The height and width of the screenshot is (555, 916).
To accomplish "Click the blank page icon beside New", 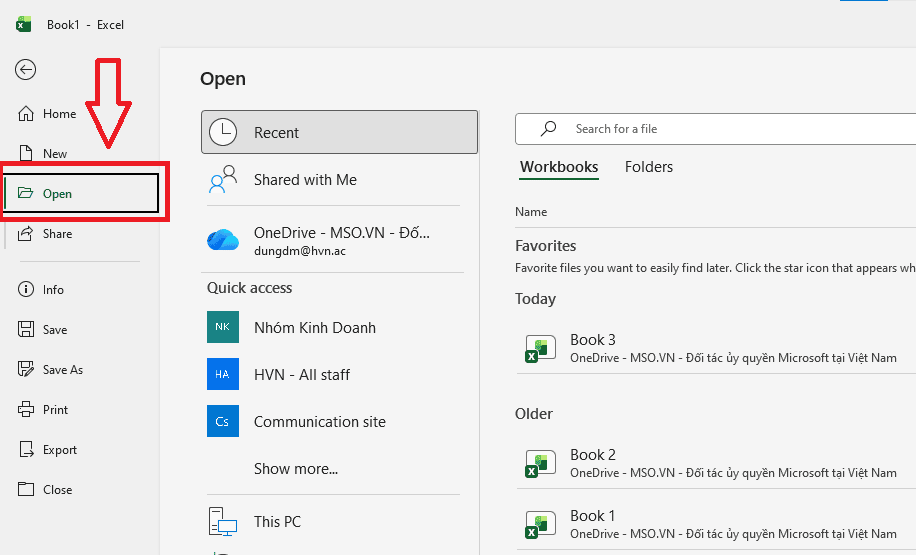I will 26,153.
